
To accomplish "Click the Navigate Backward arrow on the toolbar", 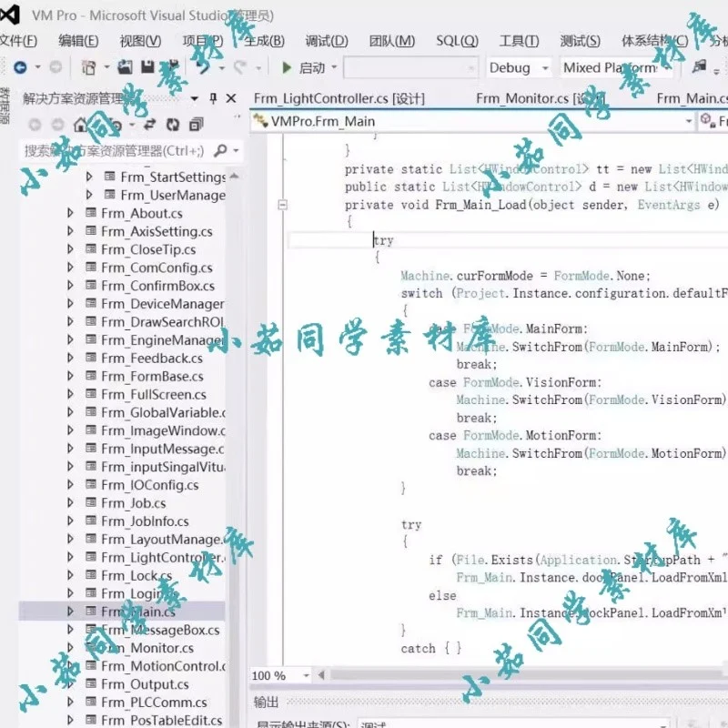I will (19, 65).
